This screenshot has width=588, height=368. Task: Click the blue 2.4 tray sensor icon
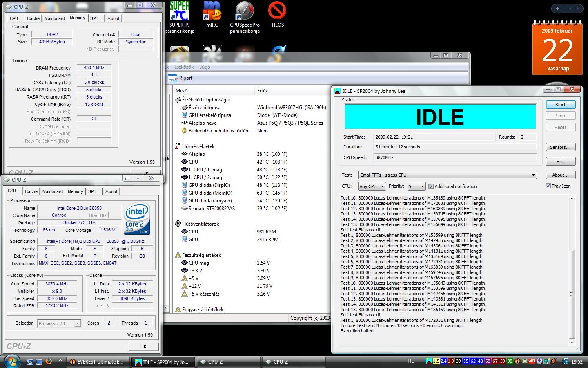[443, 361]
